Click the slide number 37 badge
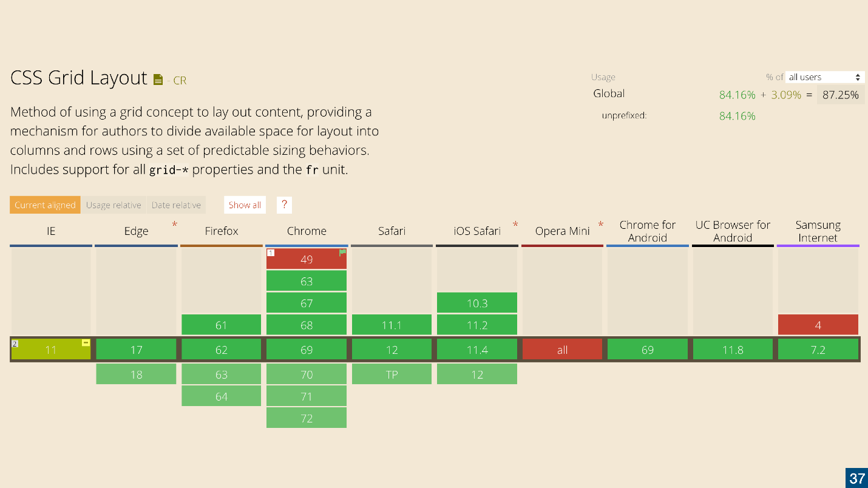The height and width of the screenshot is (488, 868). pyautogui.click(x=858, y=479)
